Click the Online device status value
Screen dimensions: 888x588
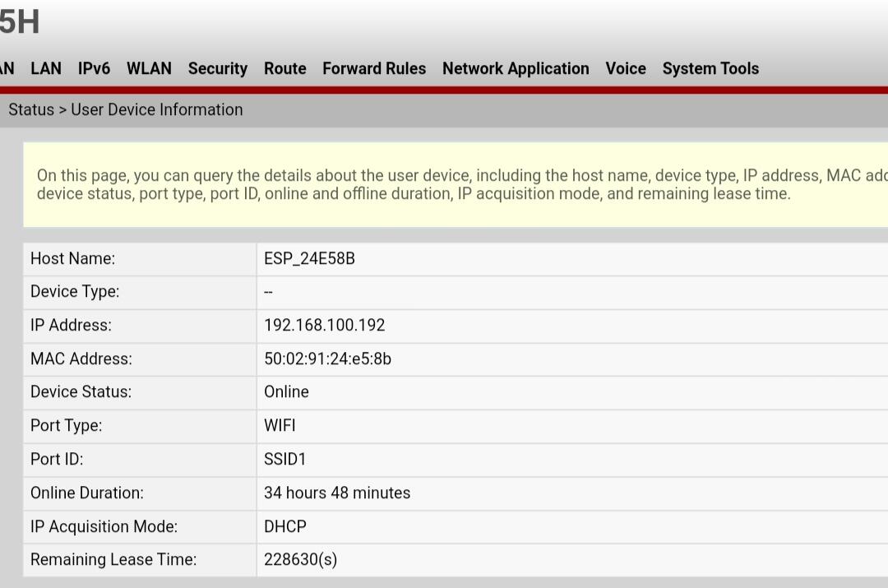click(286, 392)
